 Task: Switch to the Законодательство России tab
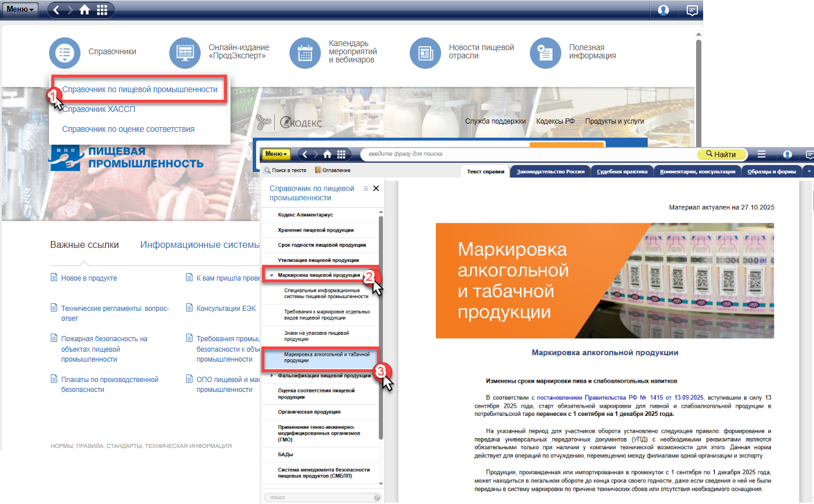pyautogui.click(x=550, y=171)
